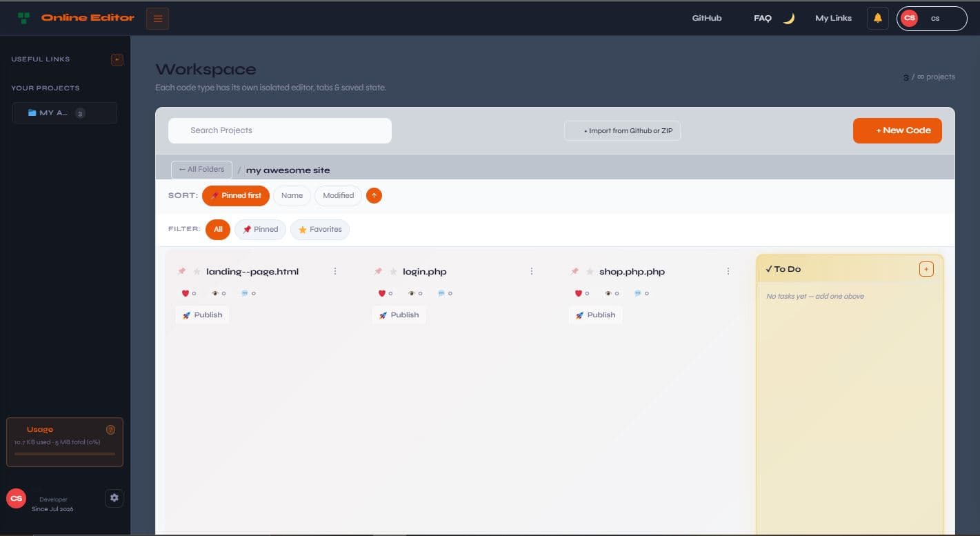Toggle the hamburger sidebar menu button
The height and width of the screenshot is (536, 980).
point(157,18)
